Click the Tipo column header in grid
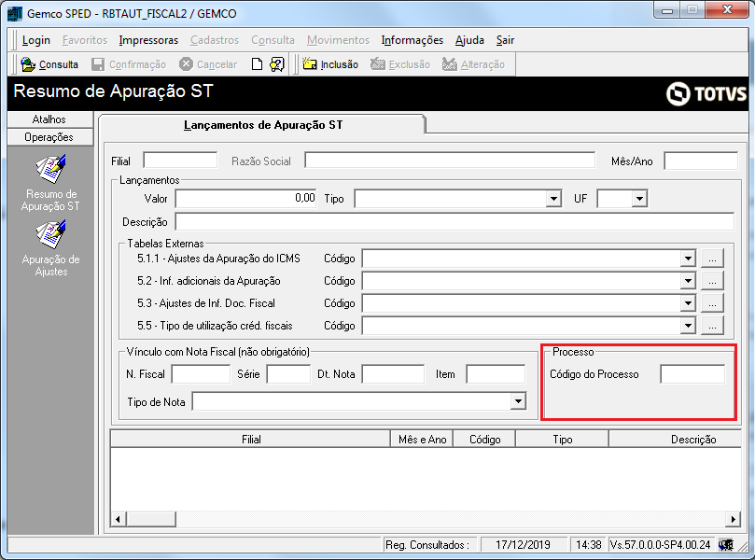Image resolution: width=755 pixels, height=560 pixels. click(563, 440)
